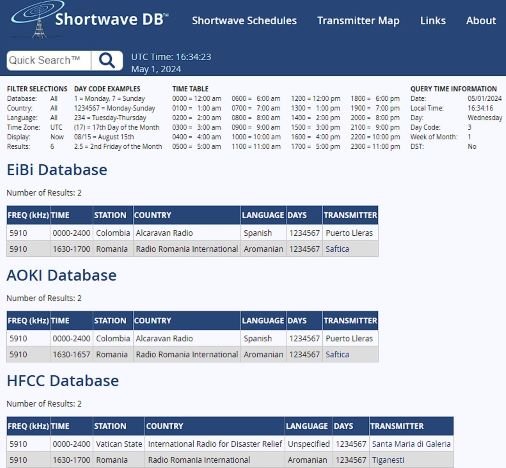Click FREQ (kHz) header in HFCC table

tap(28, 426)
